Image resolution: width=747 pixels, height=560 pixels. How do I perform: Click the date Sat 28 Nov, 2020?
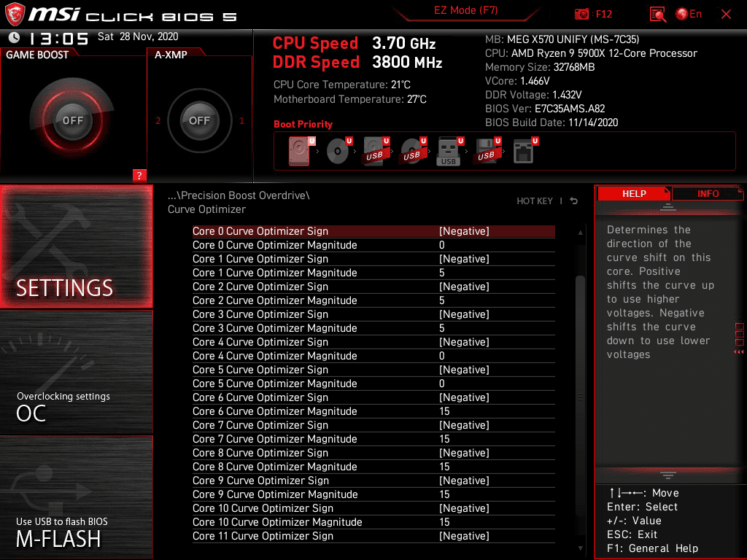point(138,36)
